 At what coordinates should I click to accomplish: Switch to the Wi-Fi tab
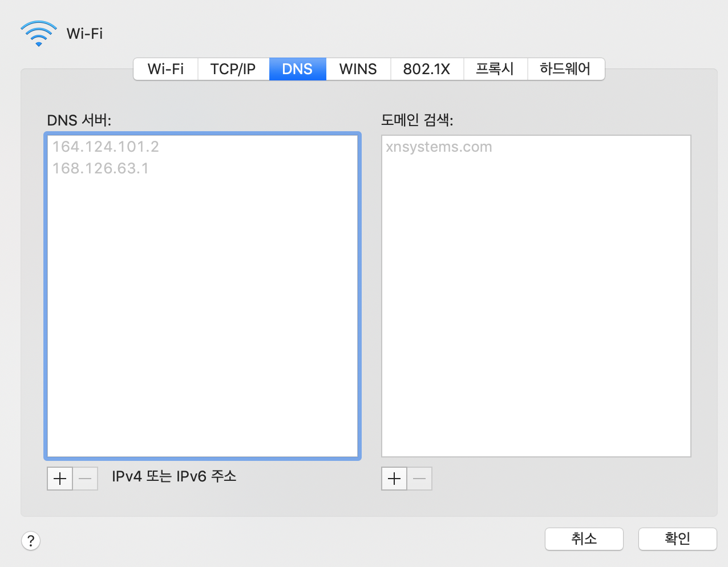[x=165, y=69]
